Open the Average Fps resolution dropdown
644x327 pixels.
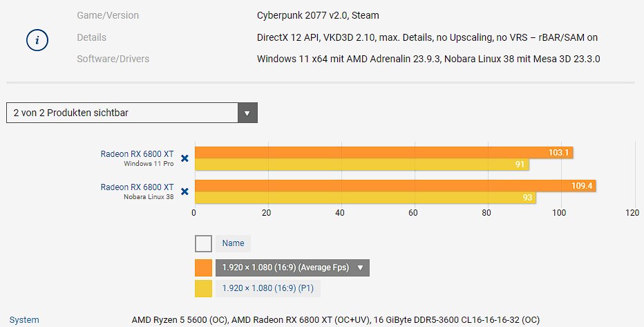292,268
